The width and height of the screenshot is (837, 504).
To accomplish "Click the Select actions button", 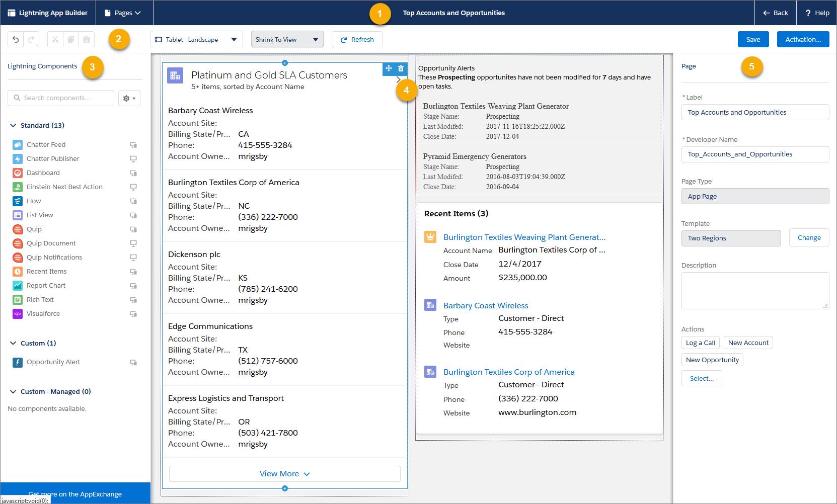I will click(702, 378).
